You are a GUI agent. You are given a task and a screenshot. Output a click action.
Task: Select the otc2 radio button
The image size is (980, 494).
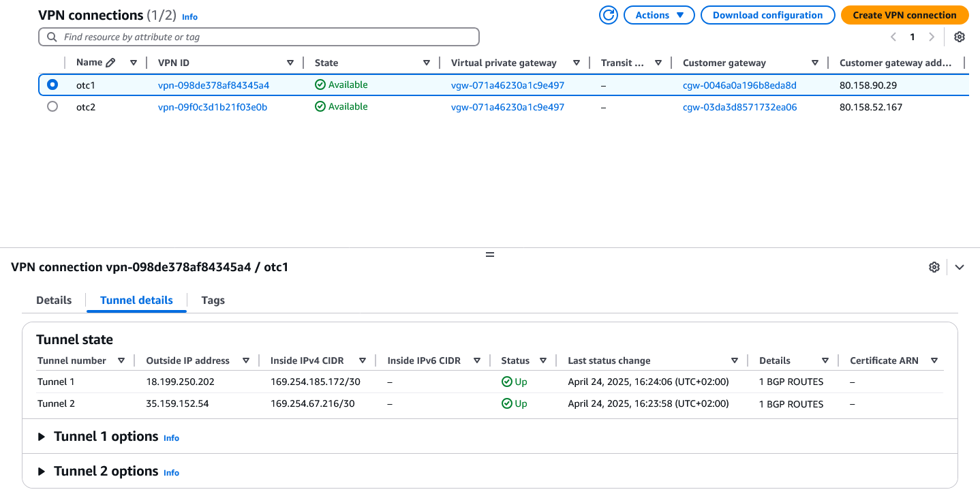[x=52, y=107]
